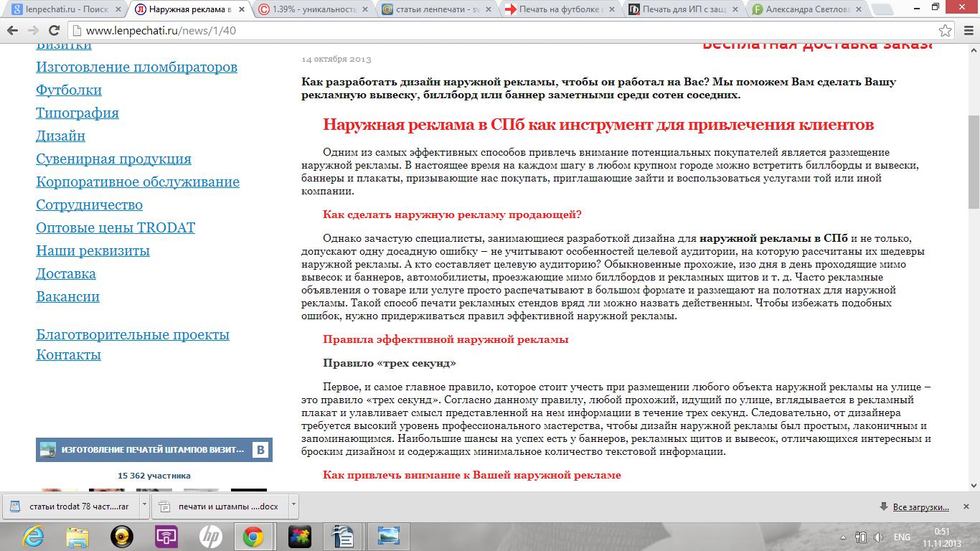Open 'Оптовые цены TRODAT' link
Viewport: 980px width, 551px height.
tap(116, 228)
